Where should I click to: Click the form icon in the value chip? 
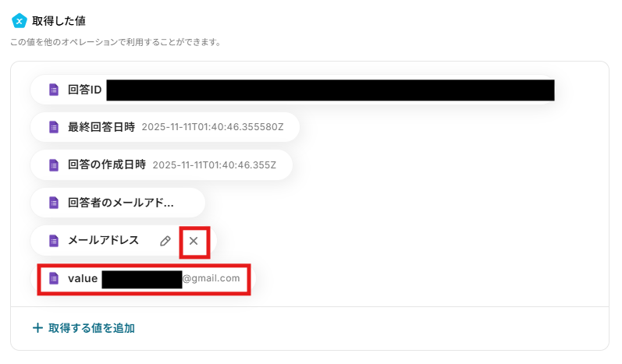pyautogui.click(x=54, y=278)
